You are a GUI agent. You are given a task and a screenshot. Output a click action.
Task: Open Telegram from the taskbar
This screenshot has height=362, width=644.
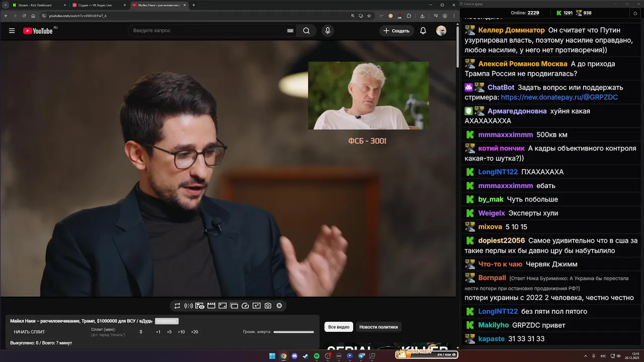361,356
